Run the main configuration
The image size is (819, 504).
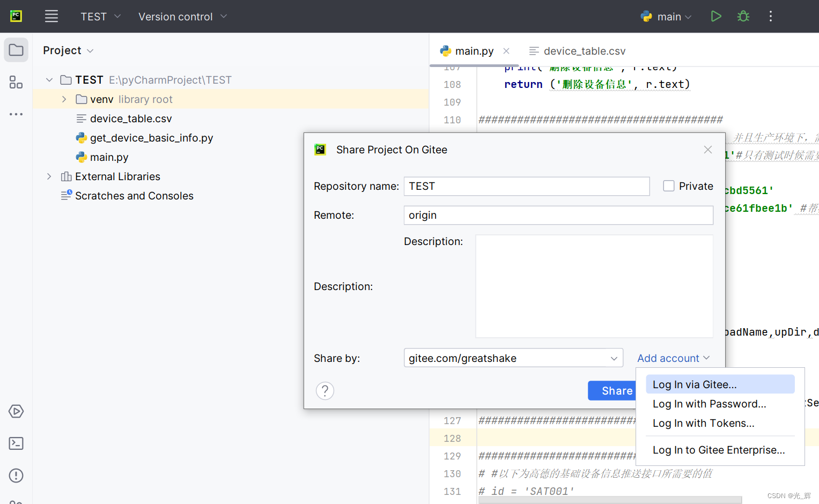(x=716, y=16)
